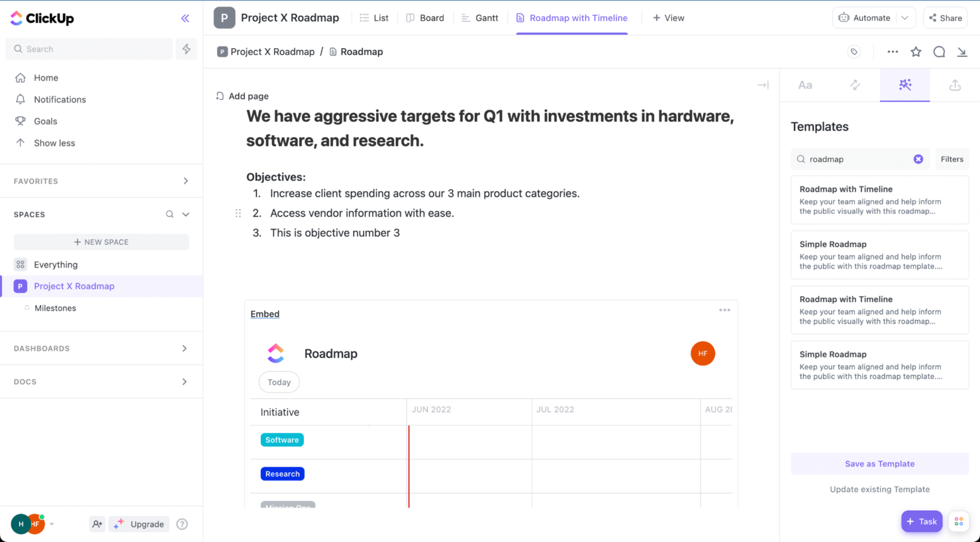
Task: Open the Embed link in the page
Action: click(x=265, y=314)
